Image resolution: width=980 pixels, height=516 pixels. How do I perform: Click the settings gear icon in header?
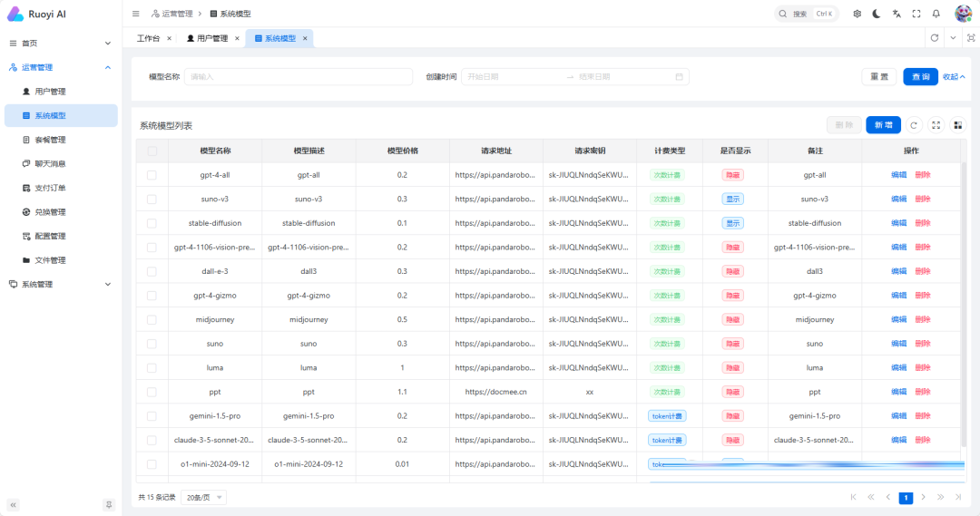click(857, 14)
